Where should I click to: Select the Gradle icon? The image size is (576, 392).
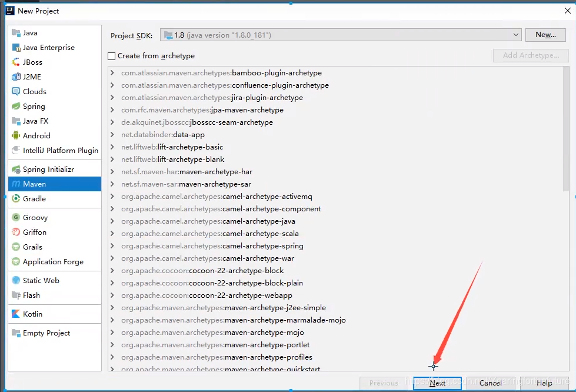(x=16, y=199)
